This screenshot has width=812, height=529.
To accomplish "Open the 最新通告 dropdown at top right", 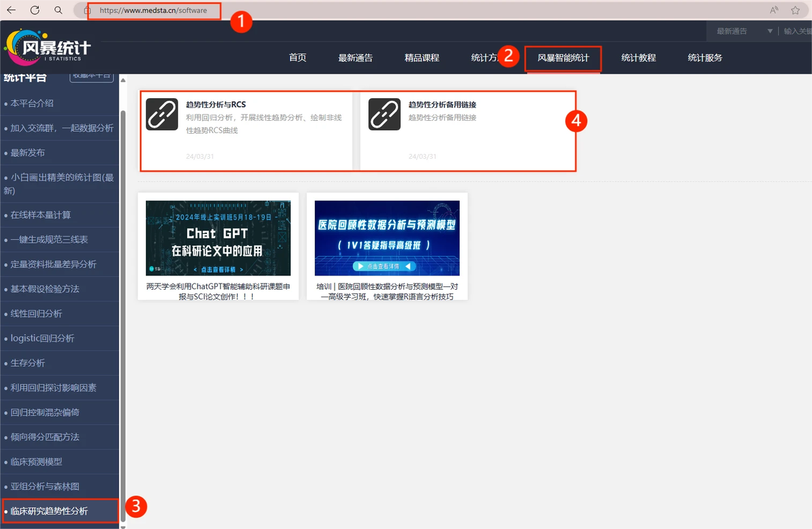I will [x=744, y=31].
